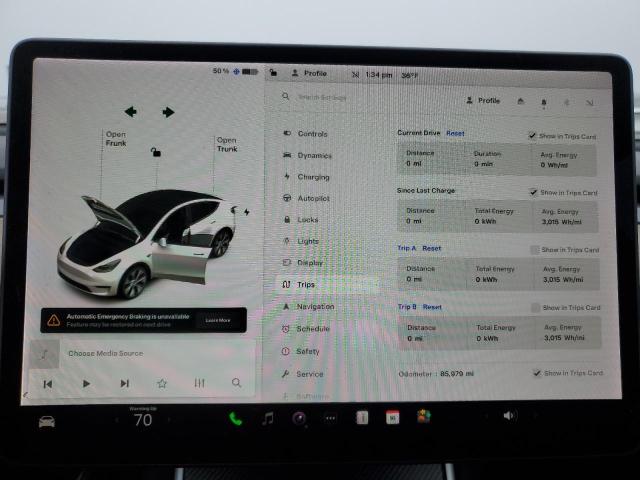Open the Navigation settings menu

tap(309, 307)
